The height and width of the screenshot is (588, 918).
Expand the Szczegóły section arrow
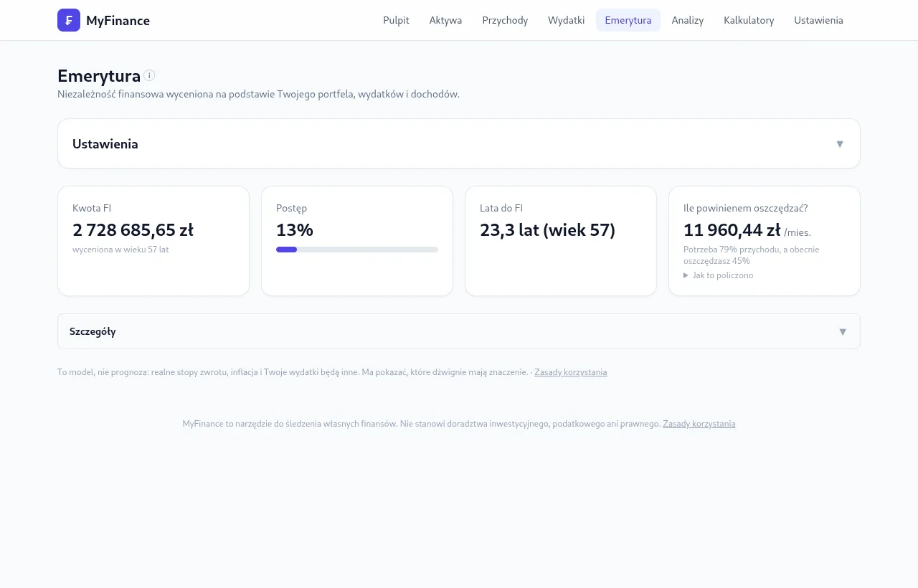[x=843, y=331]
